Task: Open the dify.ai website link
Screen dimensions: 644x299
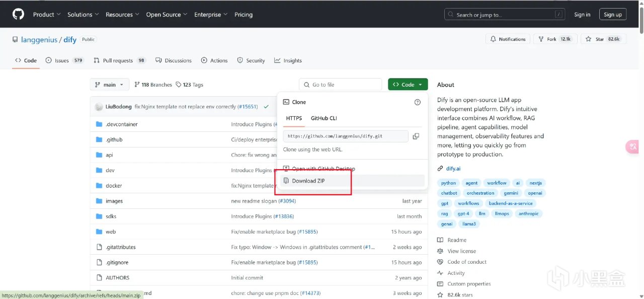Action: (x=453, y=169)
